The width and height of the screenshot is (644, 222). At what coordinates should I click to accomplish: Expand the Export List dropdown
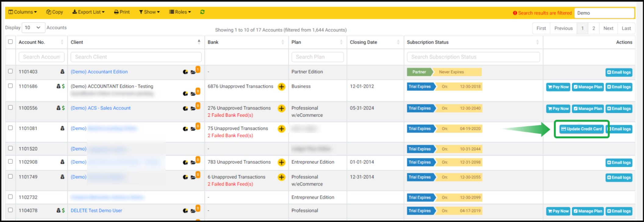coord(88,12)
